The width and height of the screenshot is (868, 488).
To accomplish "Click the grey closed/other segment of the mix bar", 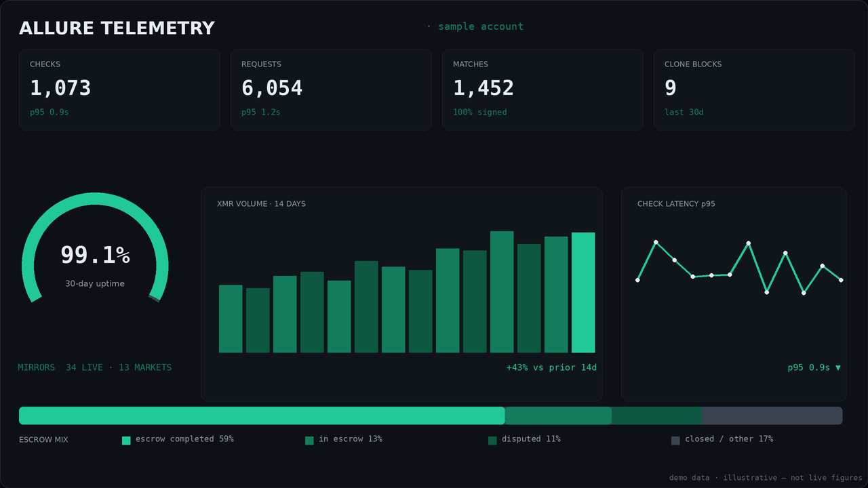I will click(772, 415).
